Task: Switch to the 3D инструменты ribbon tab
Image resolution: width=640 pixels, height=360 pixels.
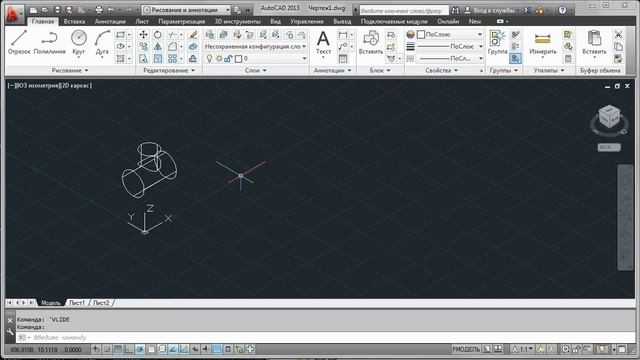Action: coord(238,21)
